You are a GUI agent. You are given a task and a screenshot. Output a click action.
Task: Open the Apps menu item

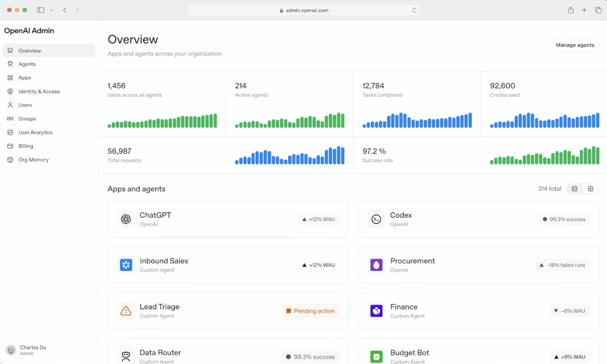click(x=49, y=77)
